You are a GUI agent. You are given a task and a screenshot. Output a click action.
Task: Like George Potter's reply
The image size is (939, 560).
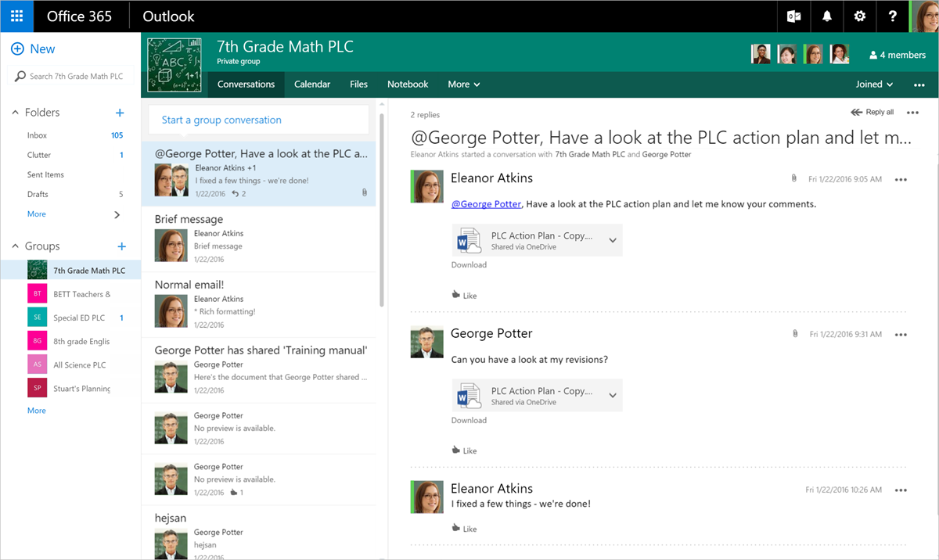point(465,450)
